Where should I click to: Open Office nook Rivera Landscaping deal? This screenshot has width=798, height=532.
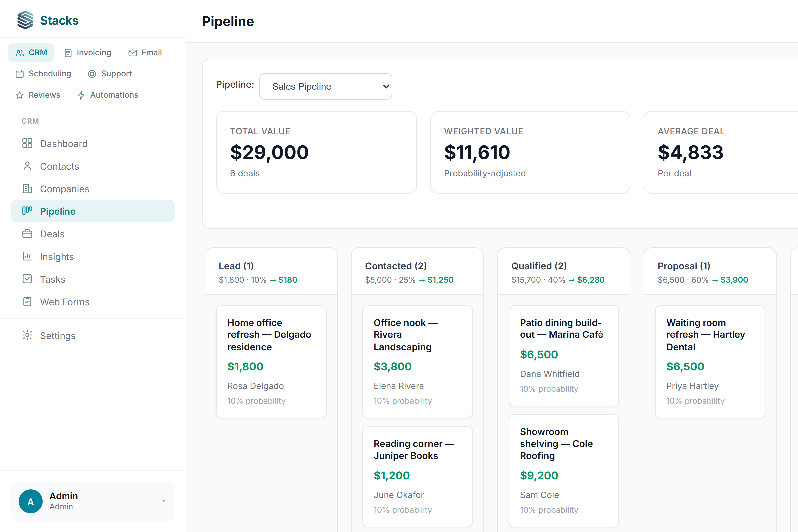(x=418, y=362)
